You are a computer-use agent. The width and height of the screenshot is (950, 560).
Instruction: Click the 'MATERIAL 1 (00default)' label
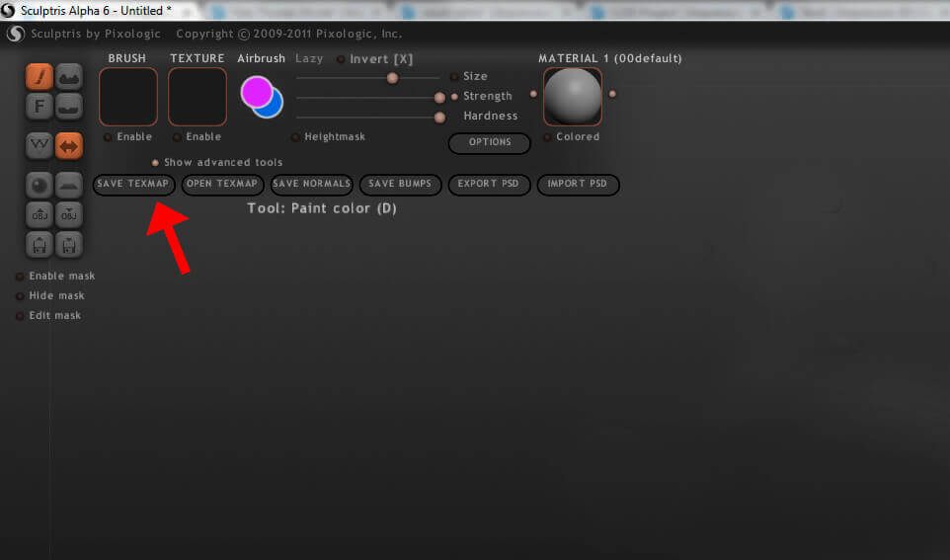point(610,58)
